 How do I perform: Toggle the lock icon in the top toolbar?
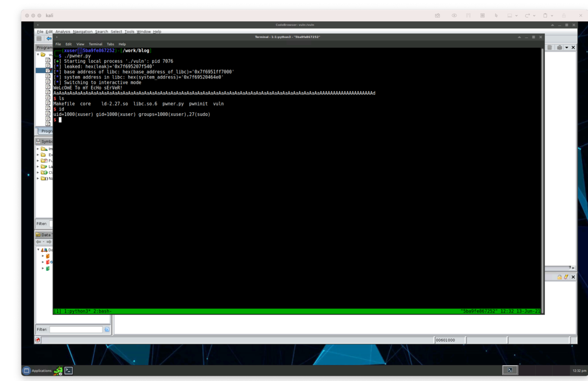563,15
